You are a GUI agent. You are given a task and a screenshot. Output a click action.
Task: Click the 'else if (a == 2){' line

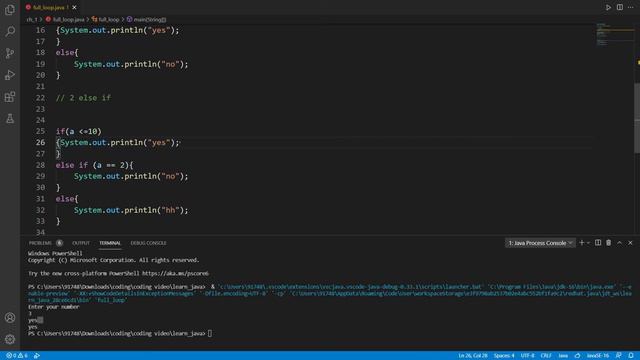pos(94,165)
